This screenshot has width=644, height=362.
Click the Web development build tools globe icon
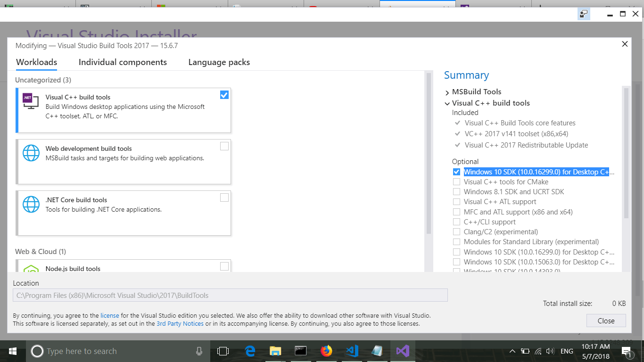31,154
